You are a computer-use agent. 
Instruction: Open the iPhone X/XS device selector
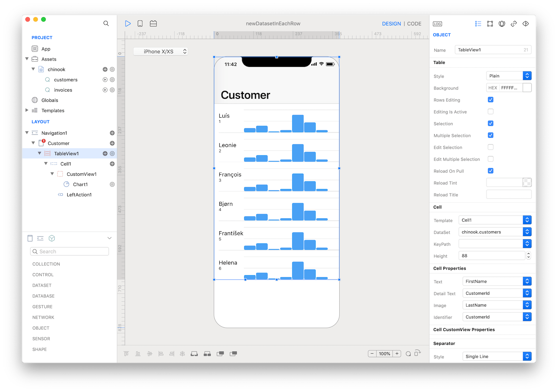(x=161, y=52)
